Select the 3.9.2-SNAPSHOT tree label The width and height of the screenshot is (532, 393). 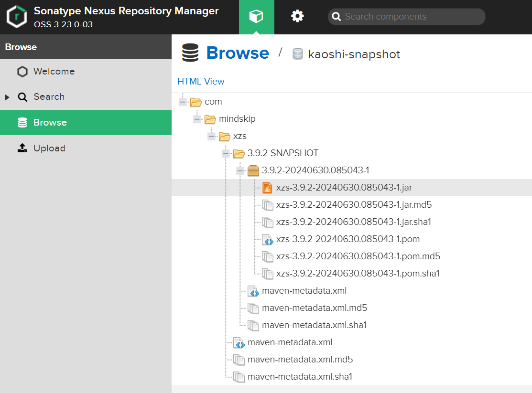coord(283,153)
